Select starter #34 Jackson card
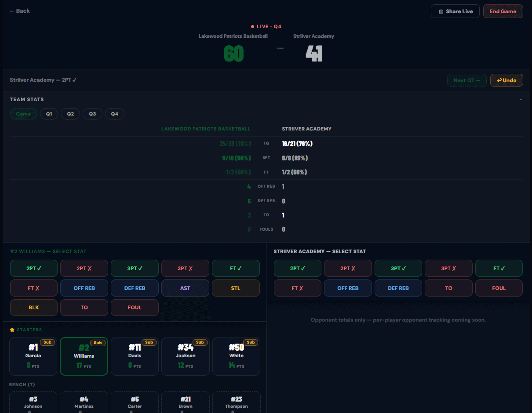 click(x=186, y=356)
